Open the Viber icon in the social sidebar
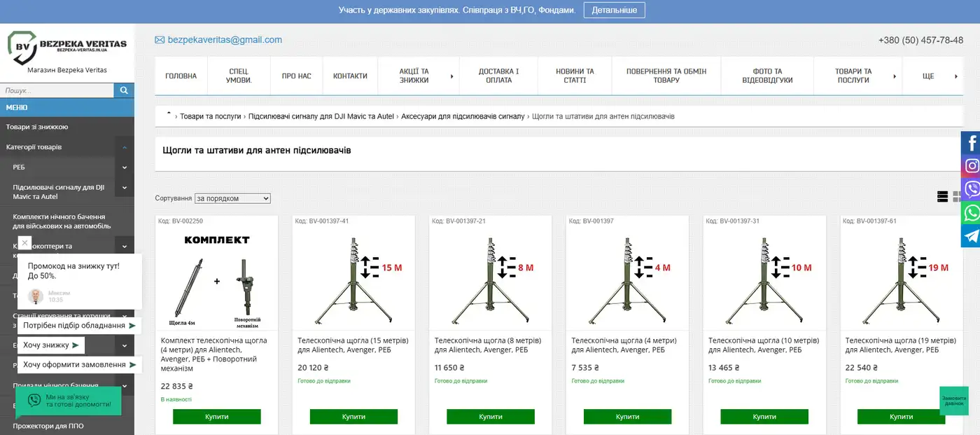The height and width of the screenshot is (435, 980). pos(971,189)
